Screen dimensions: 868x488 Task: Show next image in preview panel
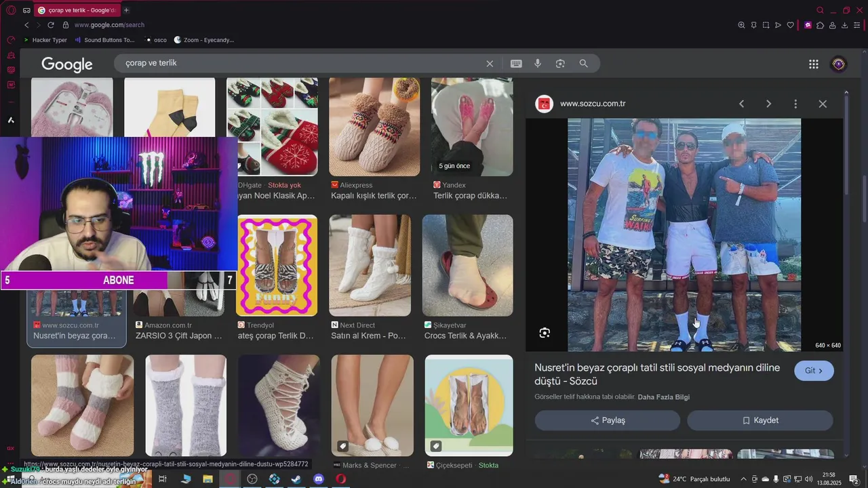click(768, 104)
